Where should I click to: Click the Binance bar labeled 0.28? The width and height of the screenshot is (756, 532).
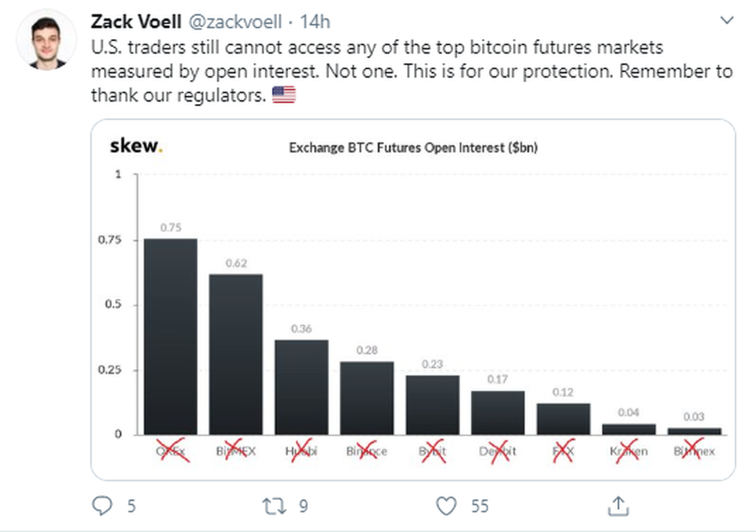pyautogui.click(x=366, y=398)
